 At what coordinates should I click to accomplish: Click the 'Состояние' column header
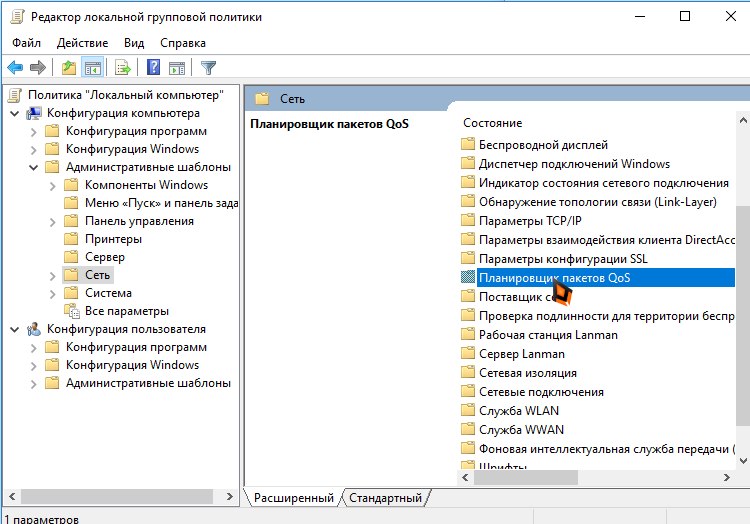tap(492, 123)
